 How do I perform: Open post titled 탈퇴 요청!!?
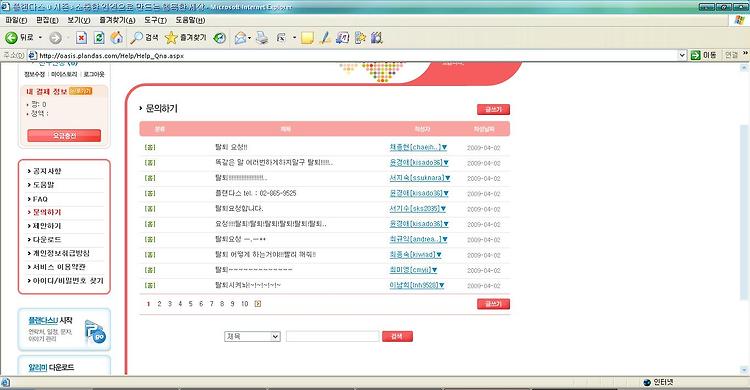click(232, 147)
